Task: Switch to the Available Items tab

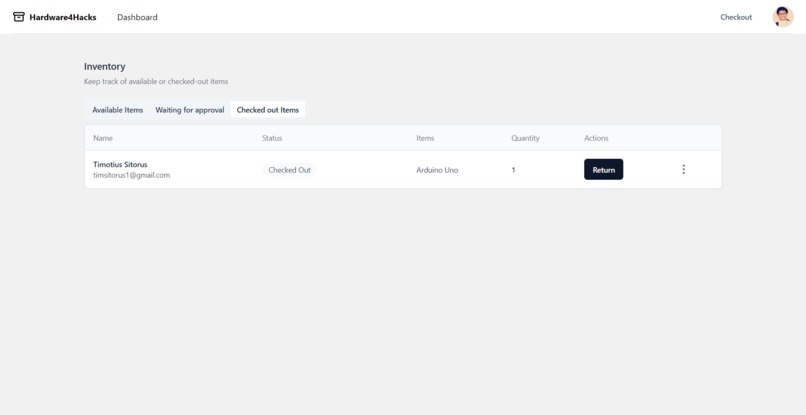Action: [118, 110]
